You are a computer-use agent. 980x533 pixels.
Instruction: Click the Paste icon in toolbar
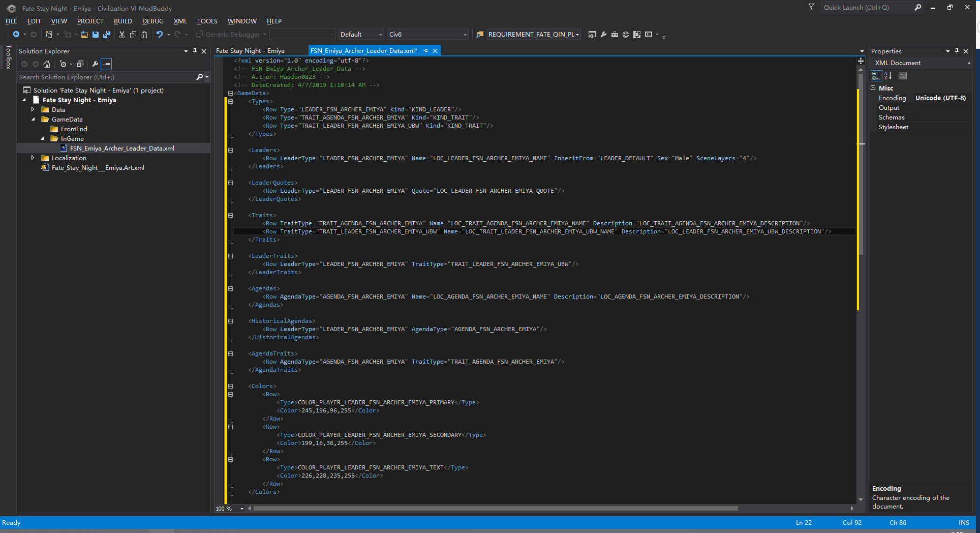(144, 35)
